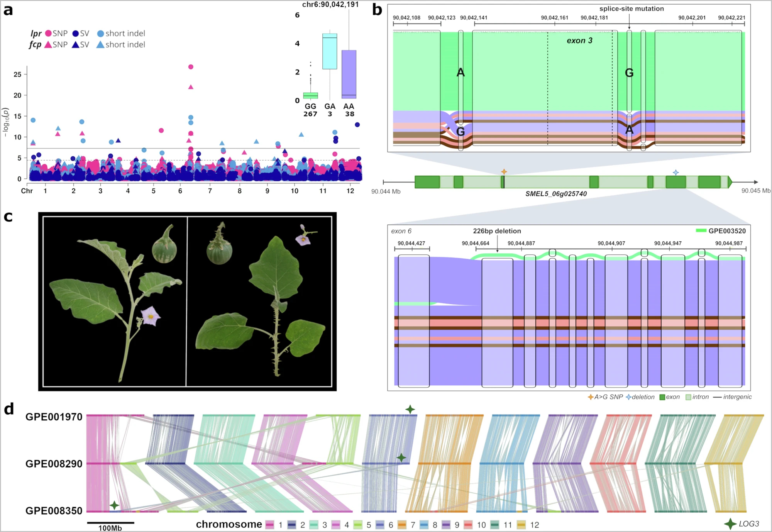Click the green LOG3 star on GPE001970 track

(410, 409)
